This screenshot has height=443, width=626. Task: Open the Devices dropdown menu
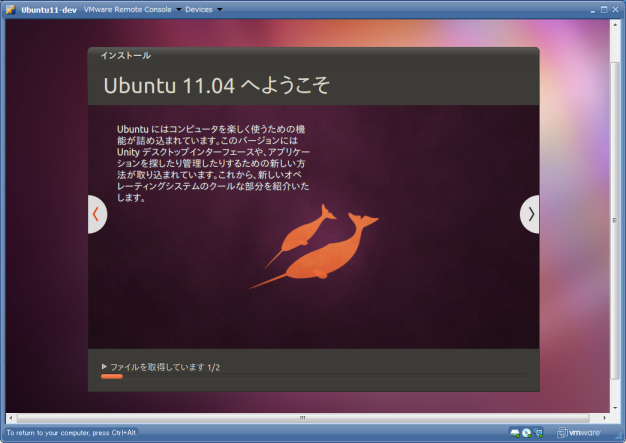203,10
